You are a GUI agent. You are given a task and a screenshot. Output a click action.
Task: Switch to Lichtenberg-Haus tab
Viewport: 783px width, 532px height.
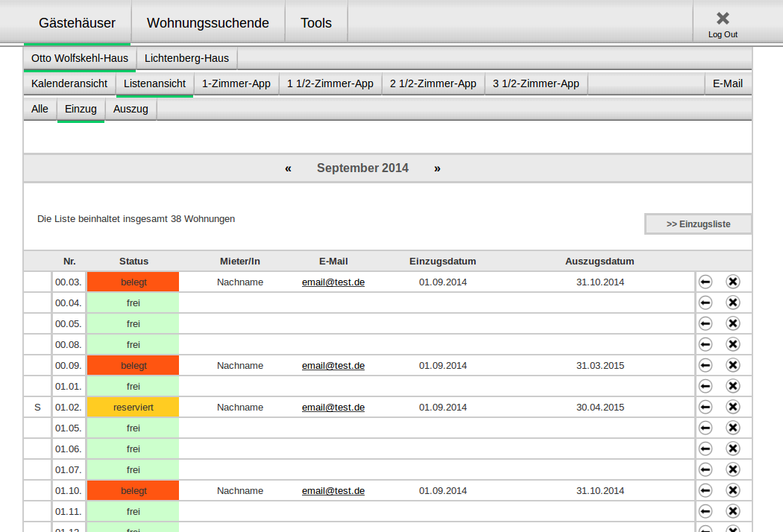pos(186,58)
